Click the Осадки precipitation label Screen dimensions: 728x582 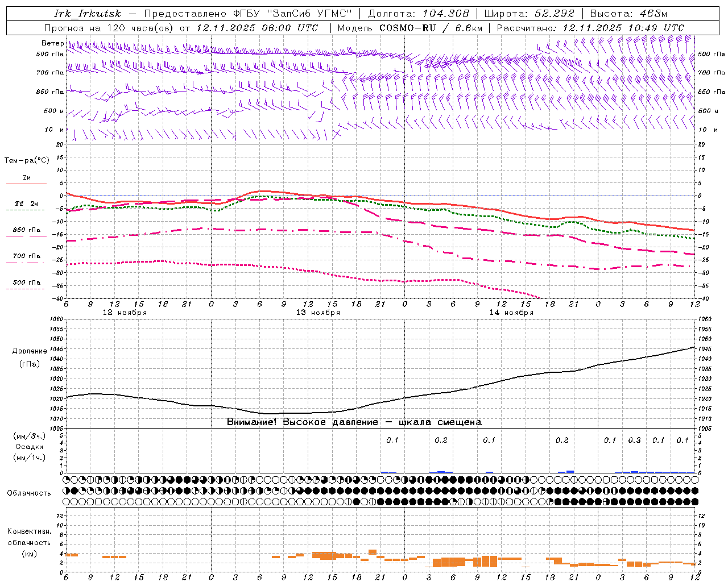pos(30,447)
